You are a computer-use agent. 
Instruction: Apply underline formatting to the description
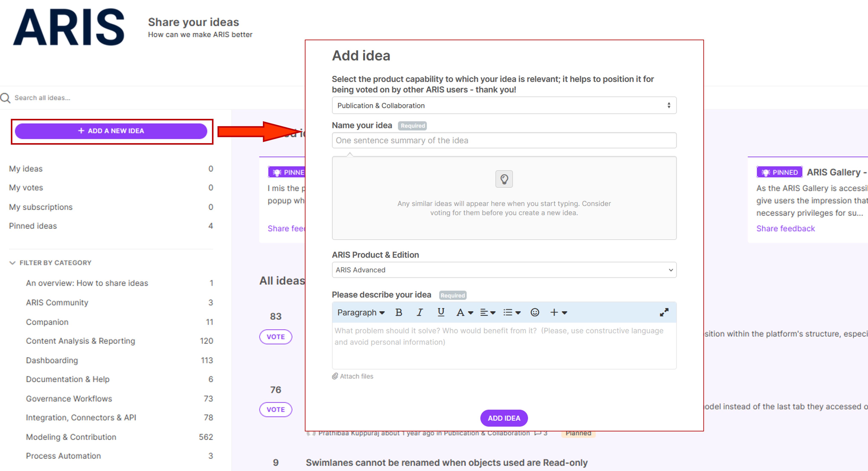click(x=441, y=312)
